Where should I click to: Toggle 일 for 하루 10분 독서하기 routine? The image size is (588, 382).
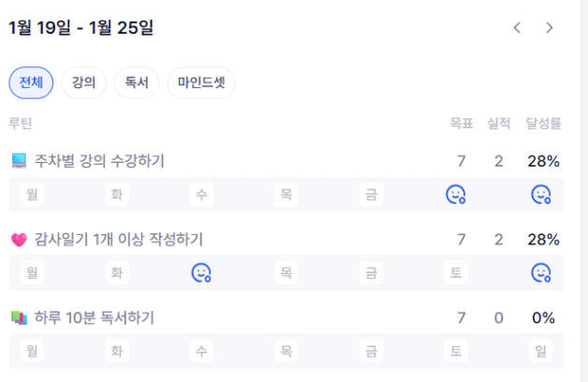pyautogui.click(x=540, y=351)
